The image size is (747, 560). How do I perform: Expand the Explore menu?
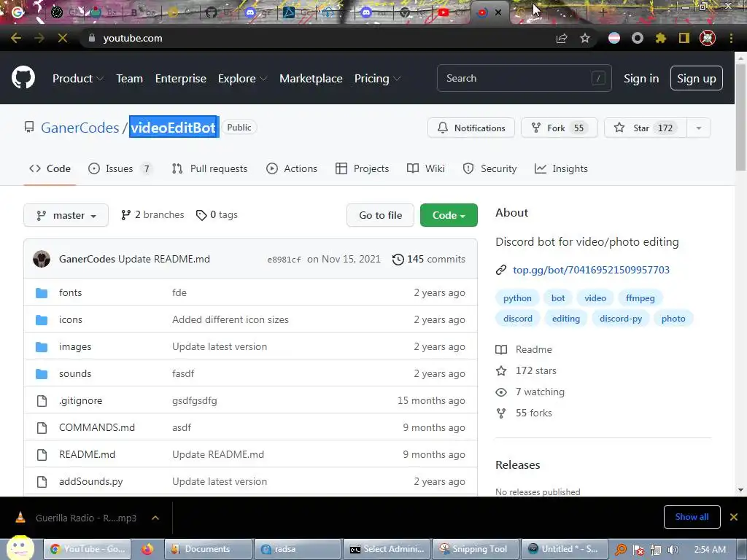pyautogui.click(x=242, y=79)
